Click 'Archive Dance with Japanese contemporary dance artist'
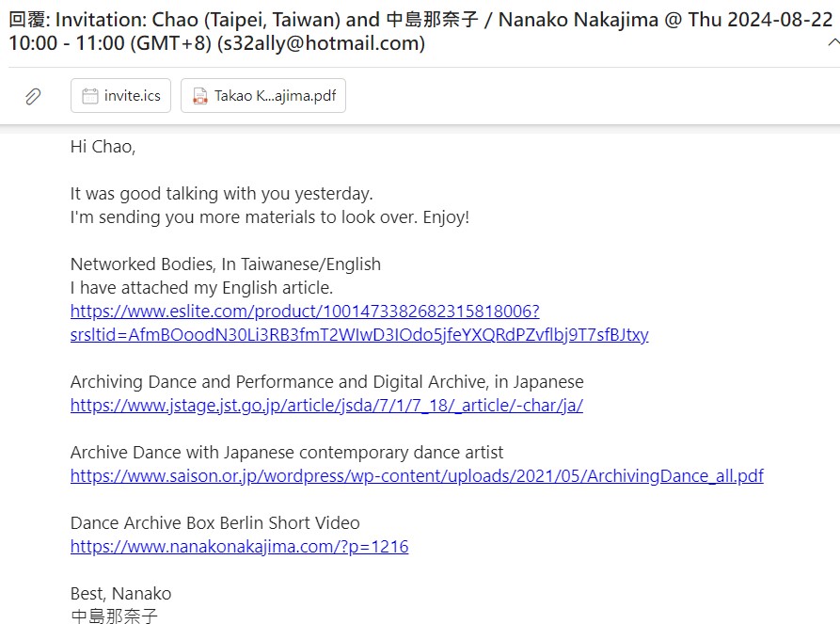 (x=287, y=453)
